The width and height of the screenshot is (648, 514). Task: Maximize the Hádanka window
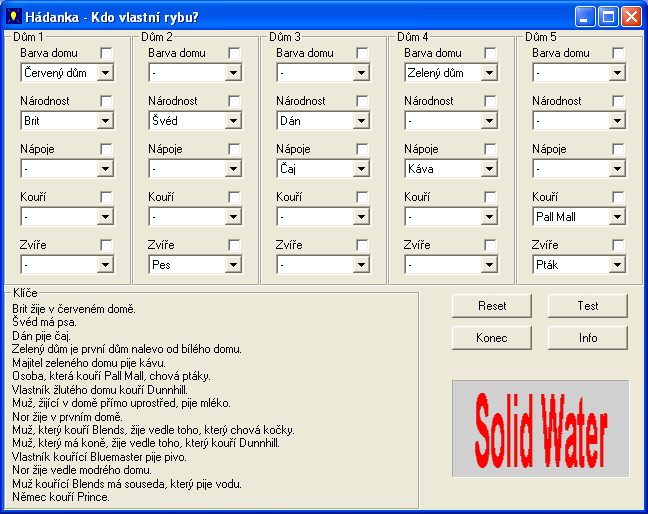(x=608, y=16)
